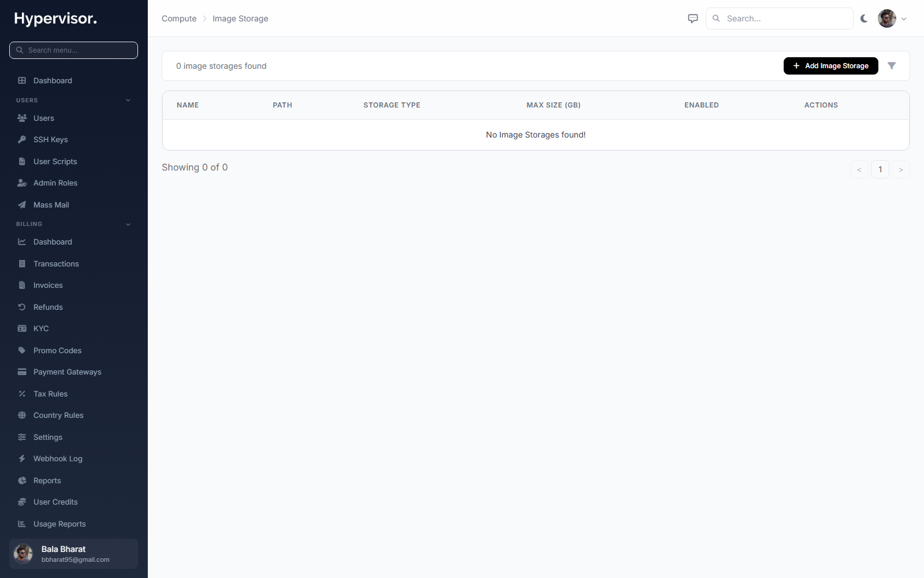This screenshot has width=924, height=578.
Task: Collapse the BILLING sidebar section
Action: 128,224
